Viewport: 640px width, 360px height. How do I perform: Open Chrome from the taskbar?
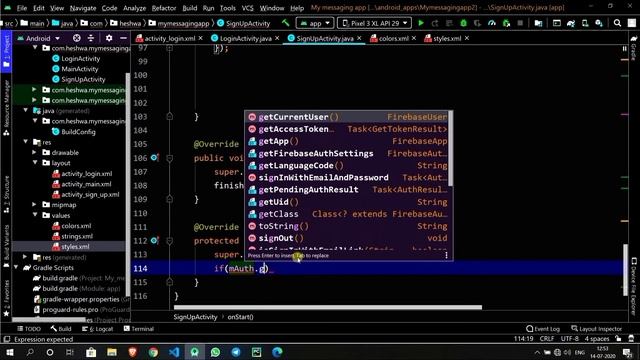pyautogui.click(x=153, y=352)
